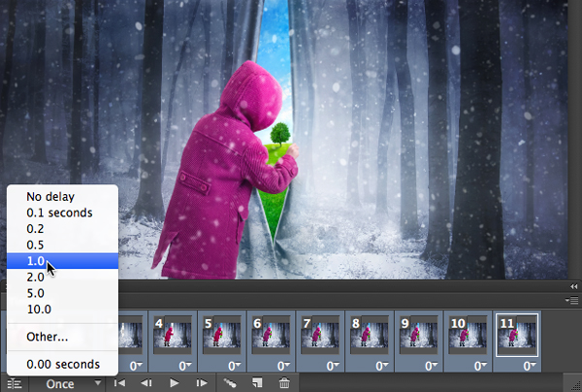The width and height of the screenshot is (582, 392).
Task: Open Tween animation frames tool
Action: tap(229, 382)
